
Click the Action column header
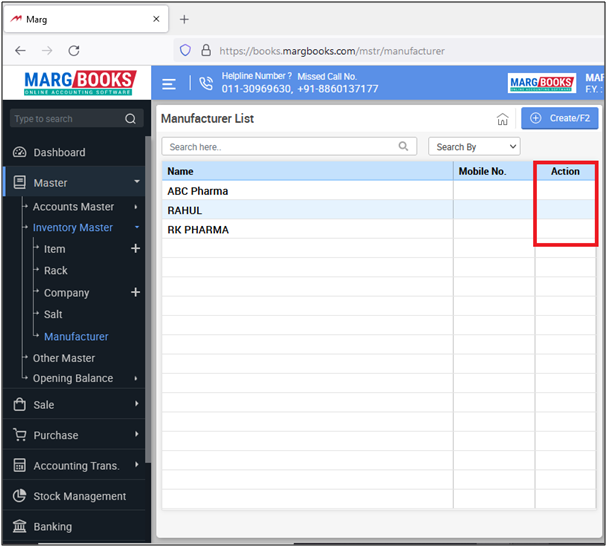click(x=565, y=171)
